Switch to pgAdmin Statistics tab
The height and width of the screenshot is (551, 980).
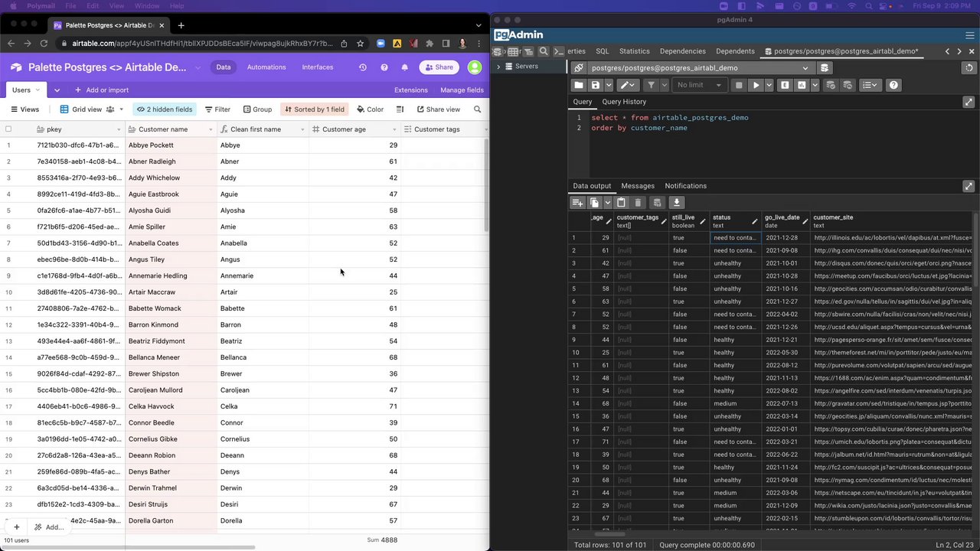coord(635,51)
